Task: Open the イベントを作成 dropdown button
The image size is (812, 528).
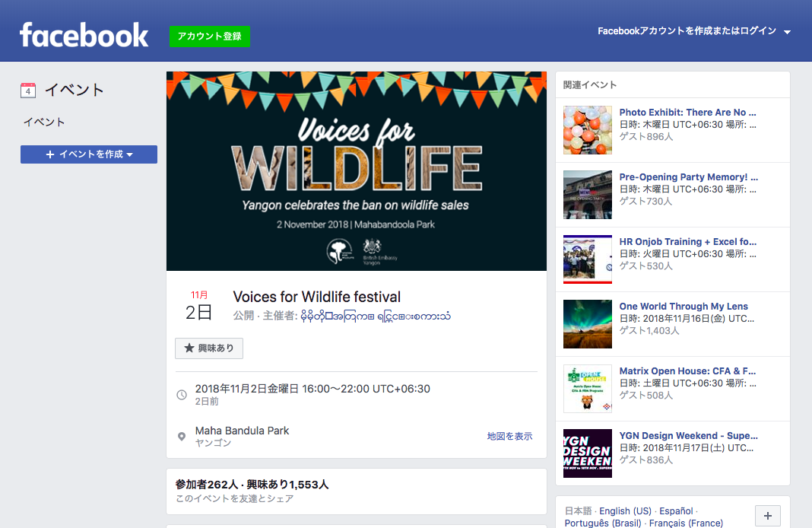Action: (88, 154)
